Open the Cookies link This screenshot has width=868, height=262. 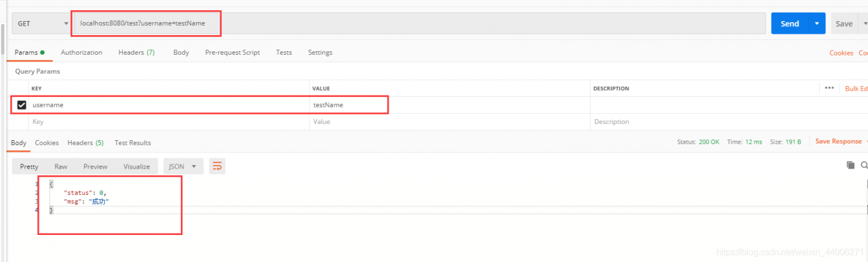842,53
